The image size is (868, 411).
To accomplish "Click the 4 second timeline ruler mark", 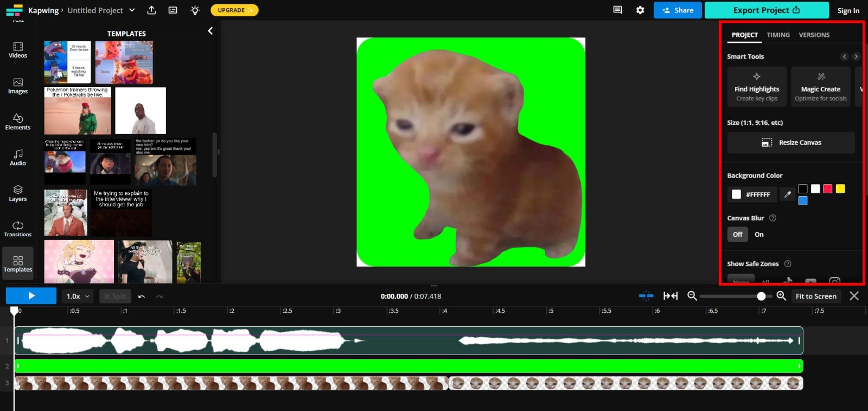I will point(444,311).
